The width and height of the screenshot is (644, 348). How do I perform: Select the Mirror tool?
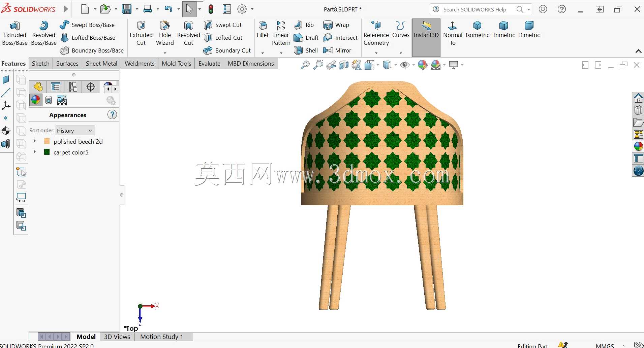tap(337, 50)
